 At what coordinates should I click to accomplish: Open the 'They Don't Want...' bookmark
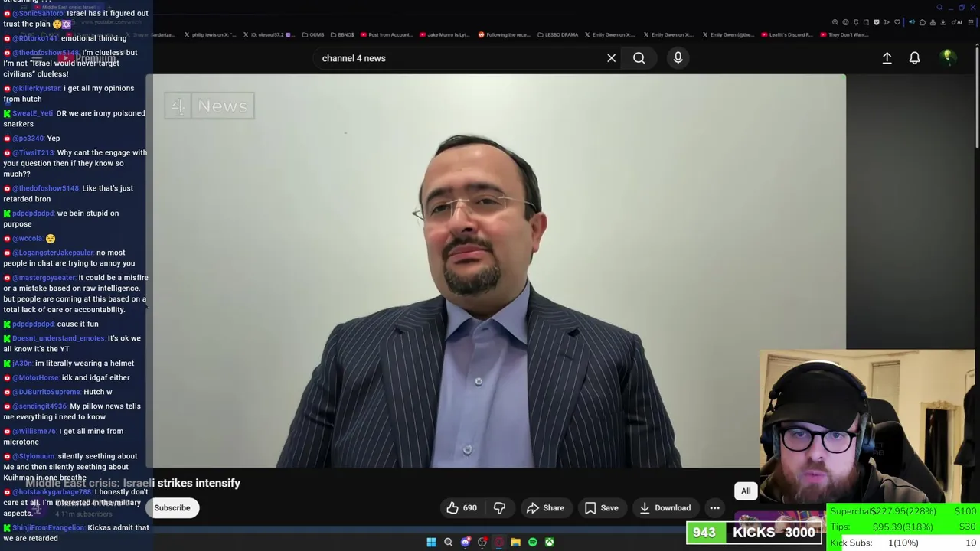(x=844, y=34)
